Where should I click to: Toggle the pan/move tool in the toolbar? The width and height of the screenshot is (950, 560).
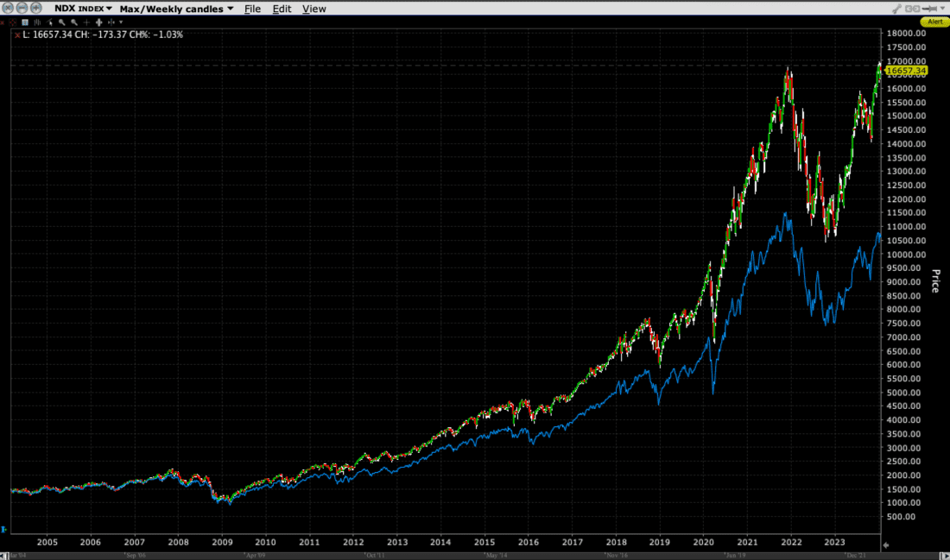99,22
